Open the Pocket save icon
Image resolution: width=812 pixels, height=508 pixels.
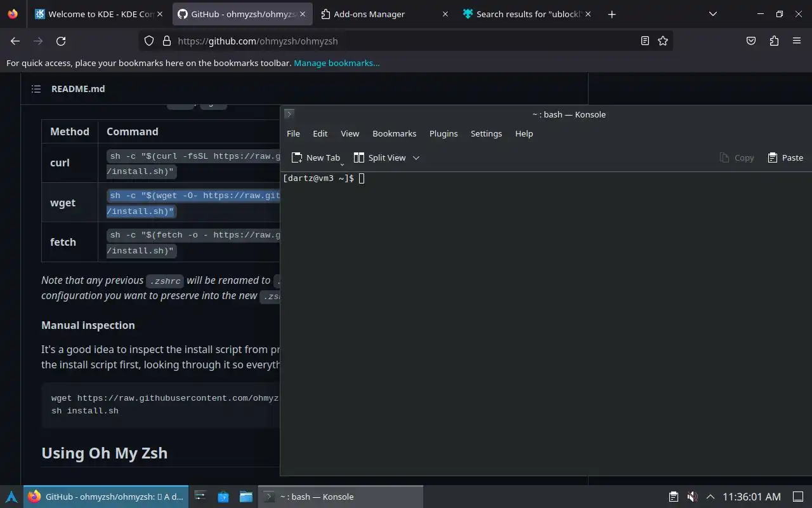[751, 41]
